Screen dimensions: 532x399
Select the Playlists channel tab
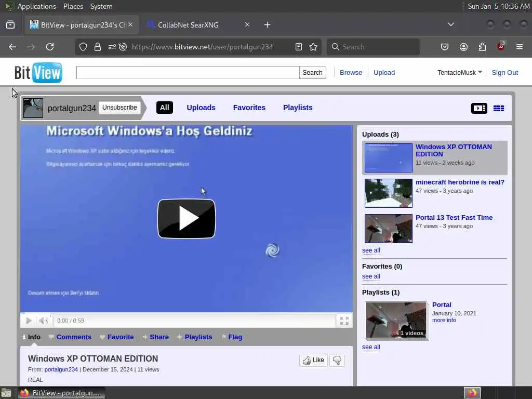point(298,108)
